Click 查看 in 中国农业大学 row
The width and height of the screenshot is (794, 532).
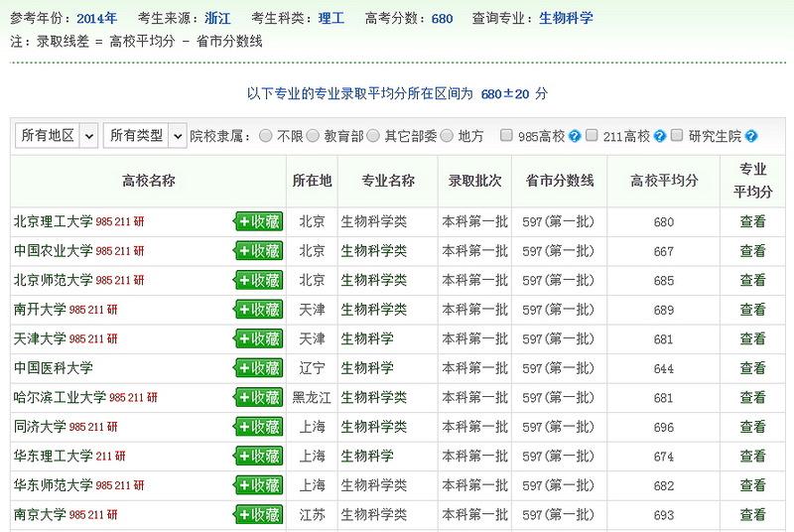click(752, 250)
